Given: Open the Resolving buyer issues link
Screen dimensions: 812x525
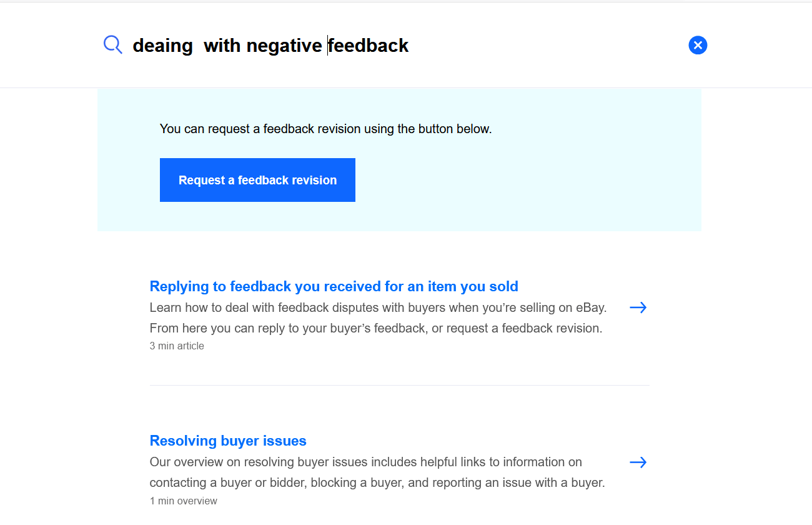Looking at the screenshot, I should tap(228, 441).
